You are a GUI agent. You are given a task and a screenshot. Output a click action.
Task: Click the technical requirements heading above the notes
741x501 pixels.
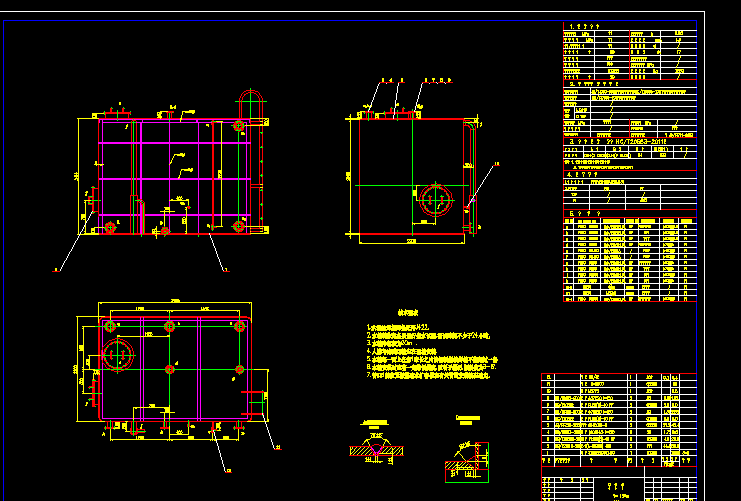[408, 313]
